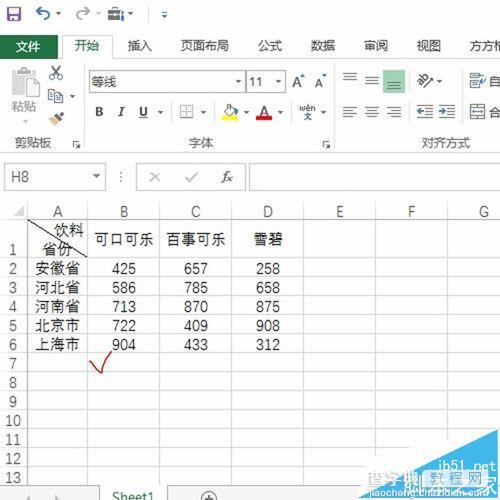Switch to the 数据 tab
500x500 pixels.
tap(322, 46)
